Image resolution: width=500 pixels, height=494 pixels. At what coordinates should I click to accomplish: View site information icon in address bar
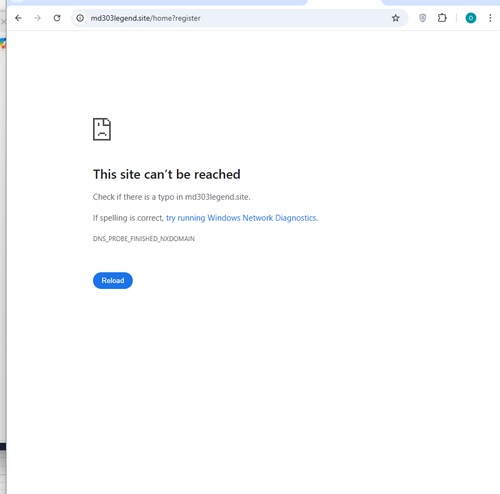pos(80,18)
